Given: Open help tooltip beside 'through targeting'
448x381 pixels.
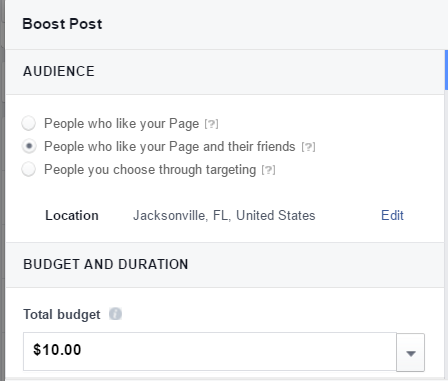Looking at the screenshot, I should [x=268, y=170].
